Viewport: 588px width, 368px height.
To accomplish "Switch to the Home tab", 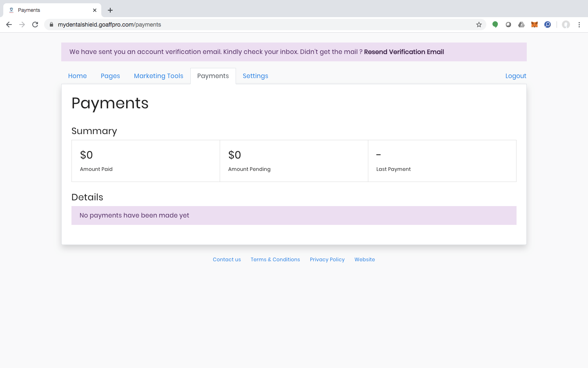I will (77, 76).
